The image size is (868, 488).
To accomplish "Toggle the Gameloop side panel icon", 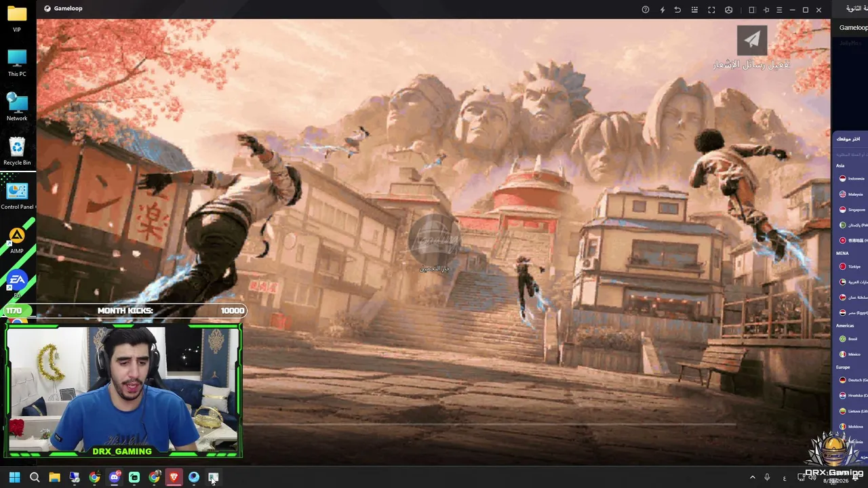I will coord(751,9).
